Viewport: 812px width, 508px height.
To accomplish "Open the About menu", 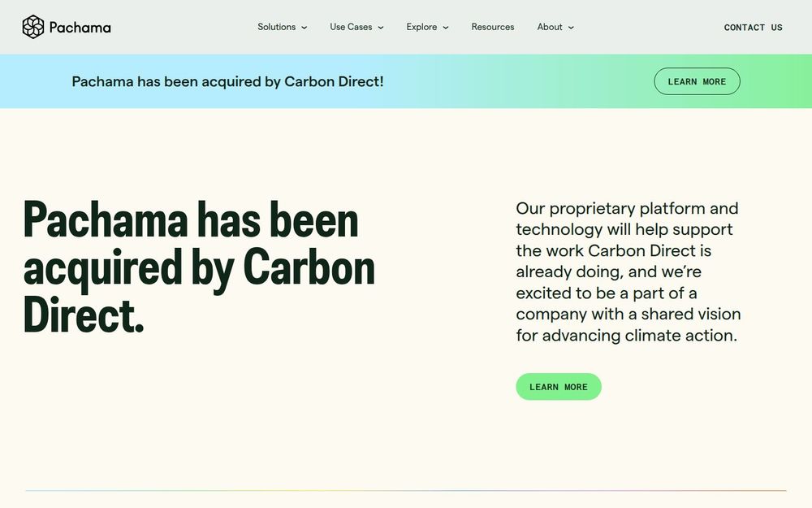I will pos(550,27).
